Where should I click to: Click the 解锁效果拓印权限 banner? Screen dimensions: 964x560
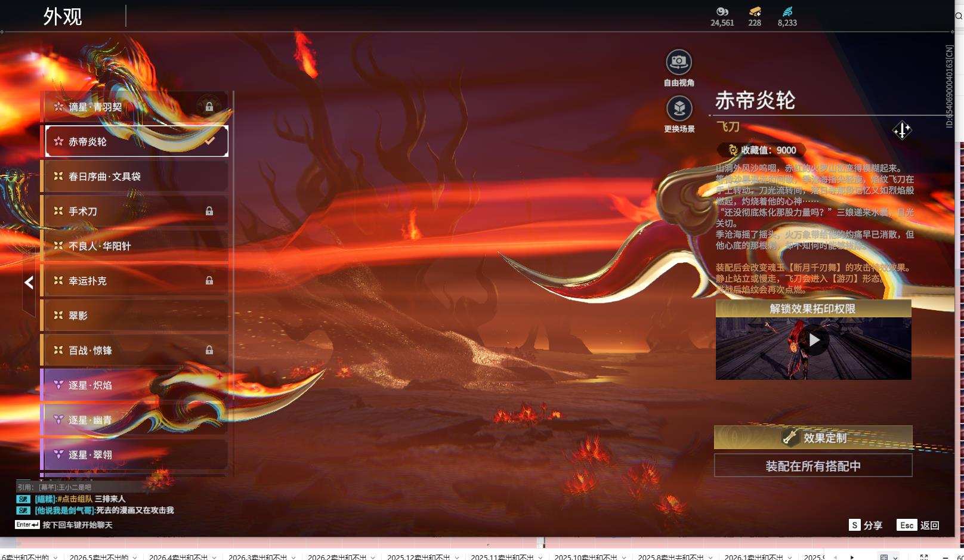coord(814,308)
